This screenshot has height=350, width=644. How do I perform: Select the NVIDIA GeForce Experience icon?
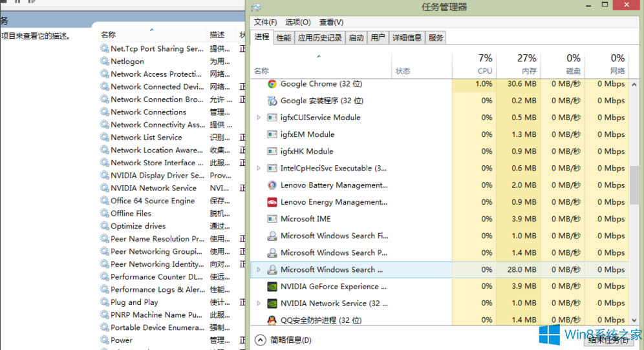pyautogui.click(x=272, y=287)
